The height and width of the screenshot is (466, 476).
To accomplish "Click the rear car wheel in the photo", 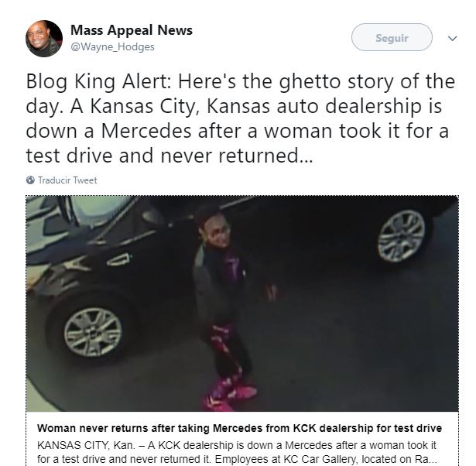I will click(401, 236).
